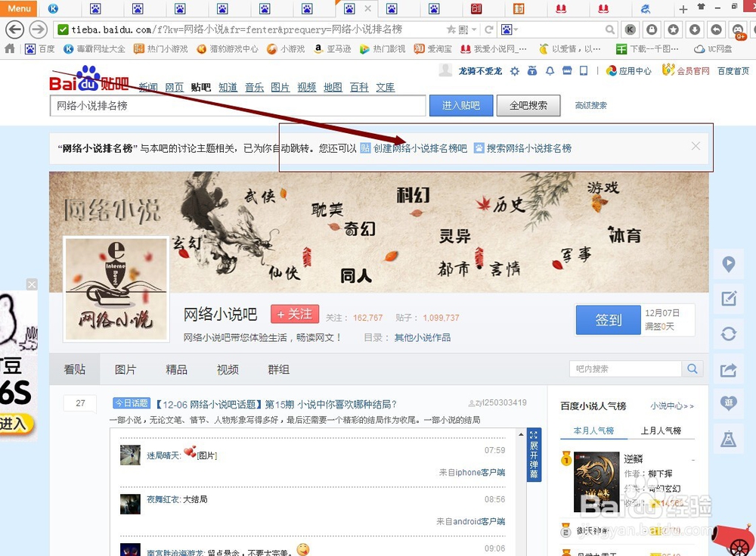The image size is (756, 556).
Task: Click the 搜索网络小说排名榜 link
Action: (528, 148)
